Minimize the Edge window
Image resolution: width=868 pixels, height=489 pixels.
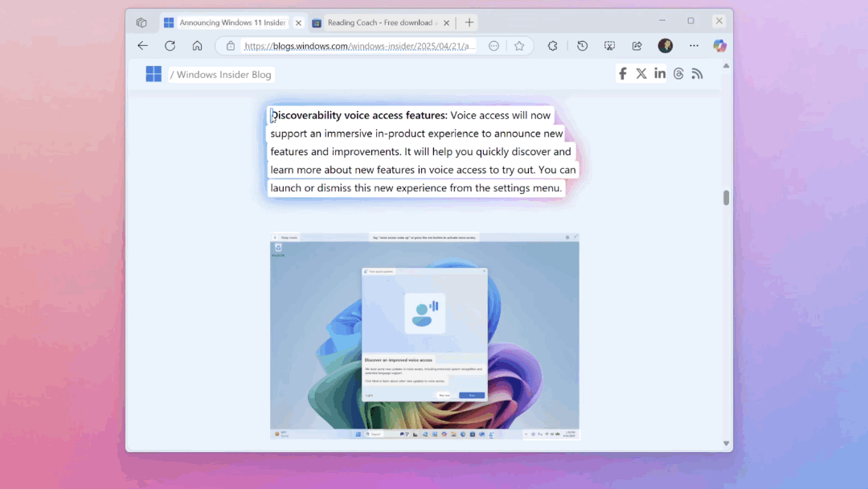[x=662, y=20]
